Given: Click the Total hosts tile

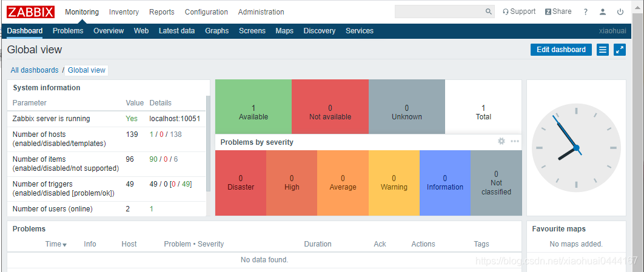Looking at the screenshot, I should pyautogui.click(x=483, y=107).
